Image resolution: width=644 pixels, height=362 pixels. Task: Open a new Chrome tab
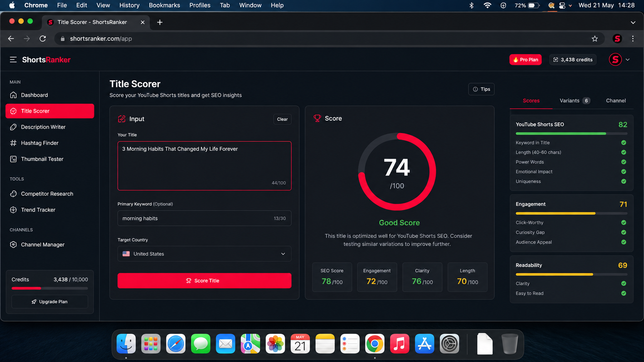(160, 22)
